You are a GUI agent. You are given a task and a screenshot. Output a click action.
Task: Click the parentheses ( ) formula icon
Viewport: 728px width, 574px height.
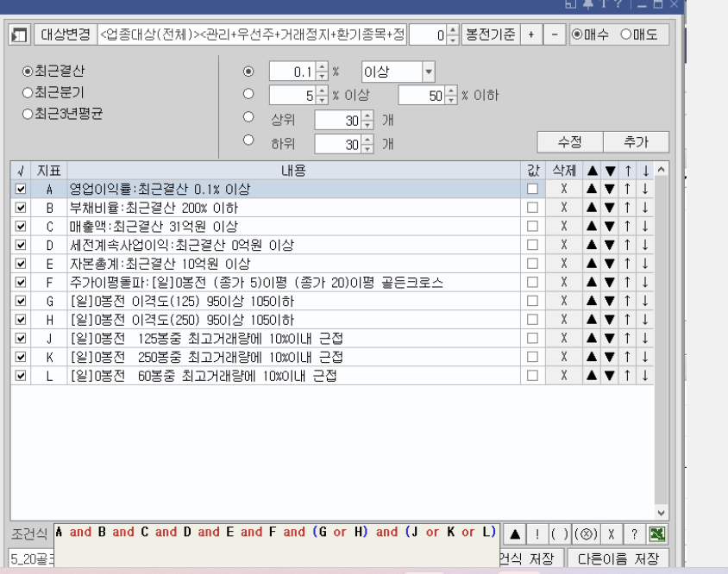coord(560,533)
